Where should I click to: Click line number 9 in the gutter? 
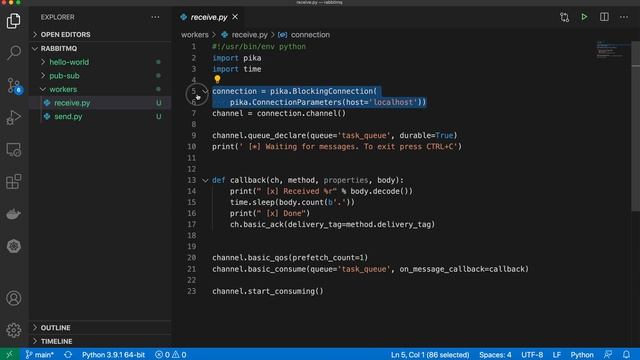[193, 135]
